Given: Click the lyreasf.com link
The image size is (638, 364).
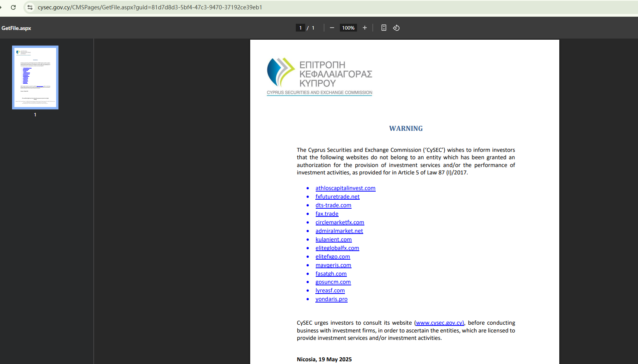Looking at the screenshot, I should pos(330,290).
